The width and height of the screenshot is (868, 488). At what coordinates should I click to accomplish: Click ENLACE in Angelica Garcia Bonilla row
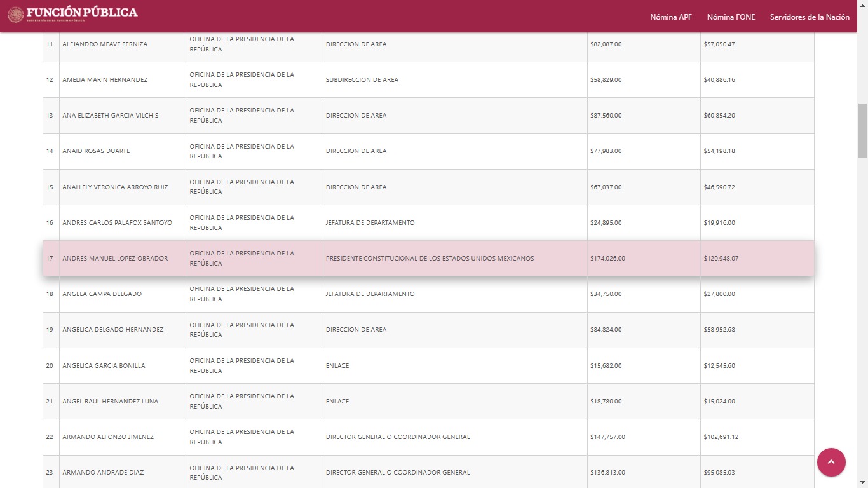[x=337, y=366]
